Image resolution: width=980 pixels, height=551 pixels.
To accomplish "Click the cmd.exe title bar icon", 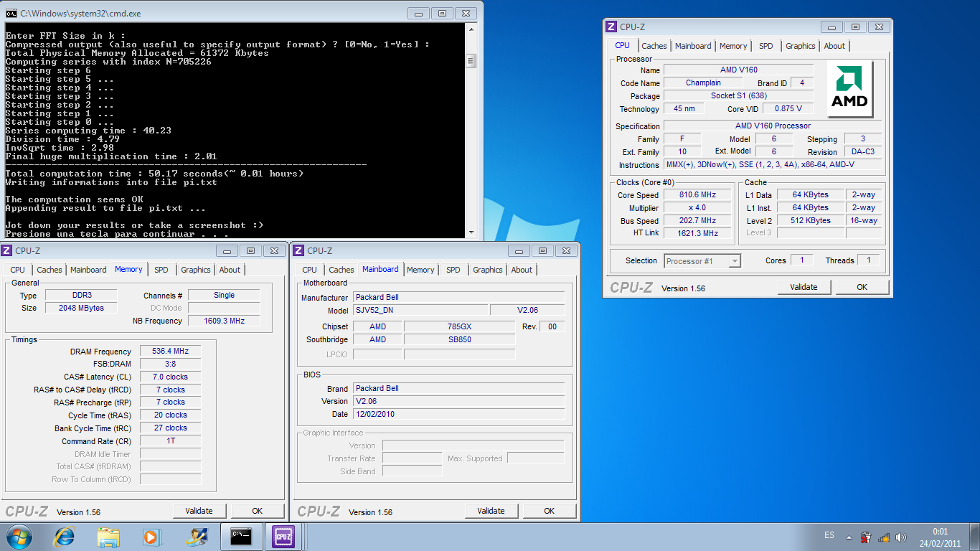I will tap(11, 13).
